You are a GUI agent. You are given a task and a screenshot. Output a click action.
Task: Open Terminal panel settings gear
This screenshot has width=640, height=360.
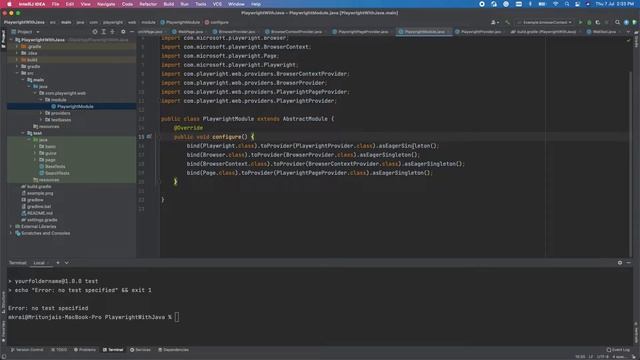[620, 262]
